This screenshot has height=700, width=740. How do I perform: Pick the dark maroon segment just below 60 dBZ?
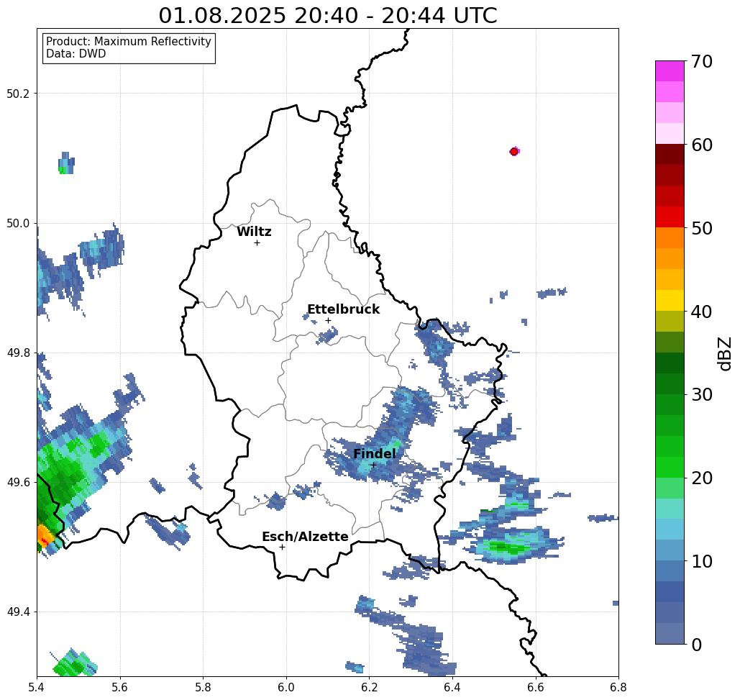(670, 155)
